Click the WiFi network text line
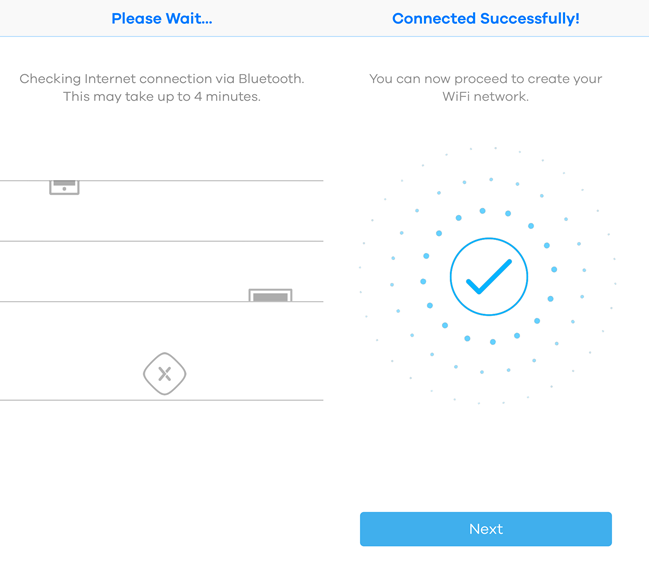Image resolution: width=650 pixels, height=562 pixels. [x=485, y=97]
